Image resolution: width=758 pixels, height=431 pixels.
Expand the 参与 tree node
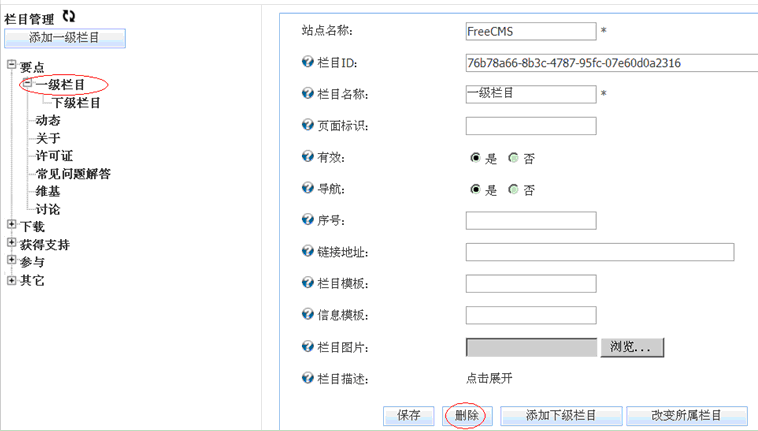12,260
